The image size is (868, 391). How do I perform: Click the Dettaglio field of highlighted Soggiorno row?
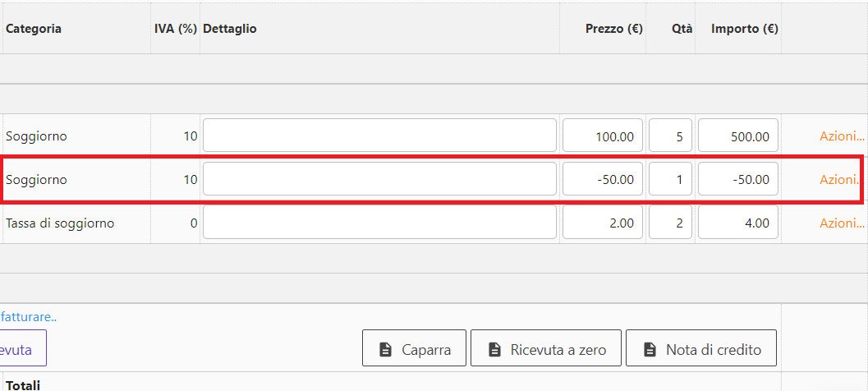click(x=379, y=179)
